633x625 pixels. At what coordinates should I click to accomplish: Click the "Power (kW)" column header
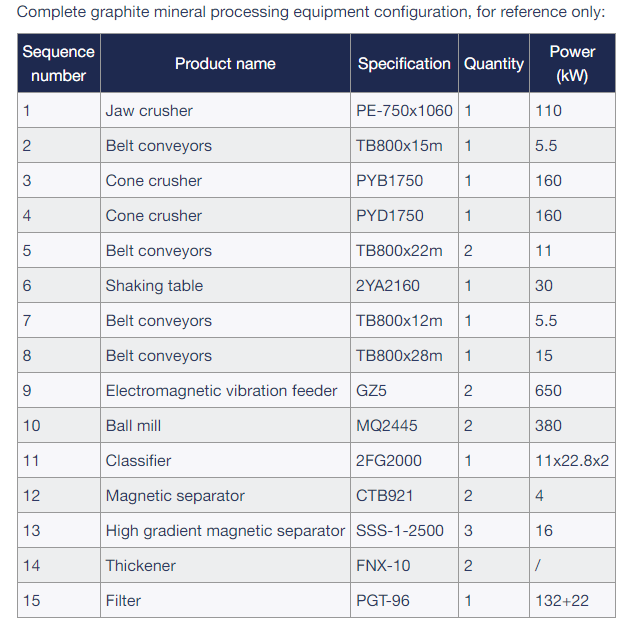coord(572,63)
